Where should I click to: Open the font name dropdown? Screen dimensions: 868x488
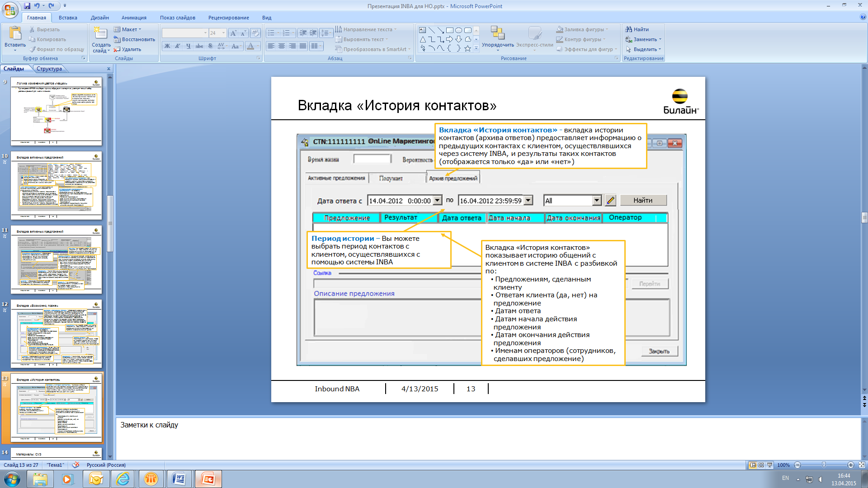(x=205, y=33)
